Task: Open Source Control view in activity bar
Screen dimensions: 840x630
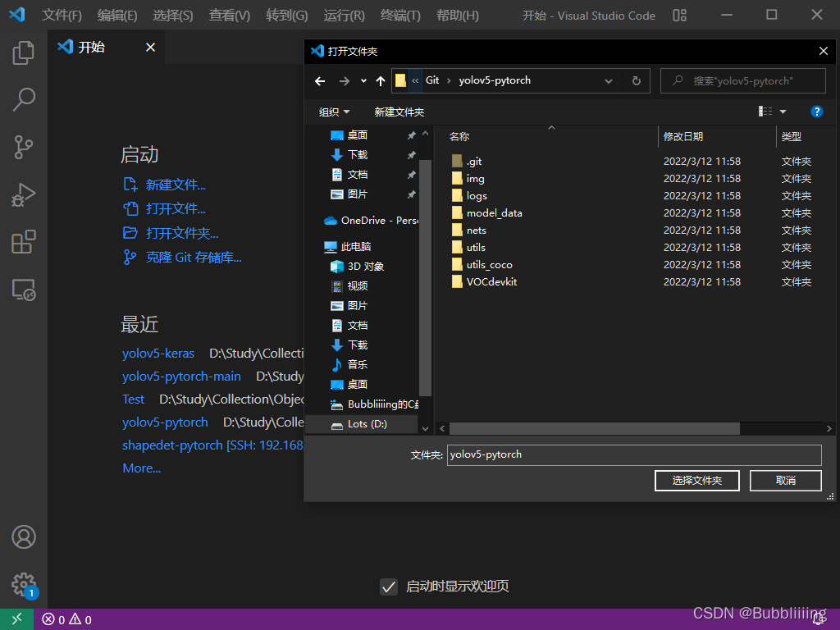Action: coord(23,147)
